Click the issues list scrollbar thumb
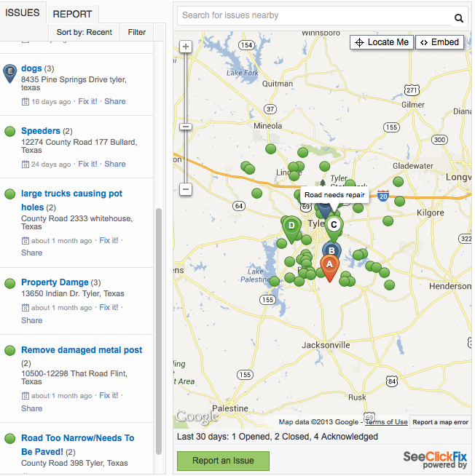The width and height of the screenshot is (475, 476). (159, 331)
